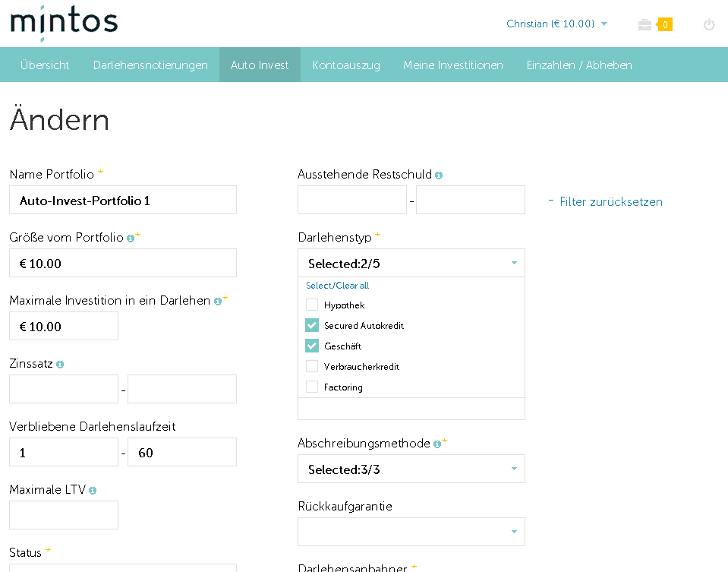Switch to Meine Investitionen tab
Image resolution: width=728 pixels, height=572 pixels.
pos(452,65)
